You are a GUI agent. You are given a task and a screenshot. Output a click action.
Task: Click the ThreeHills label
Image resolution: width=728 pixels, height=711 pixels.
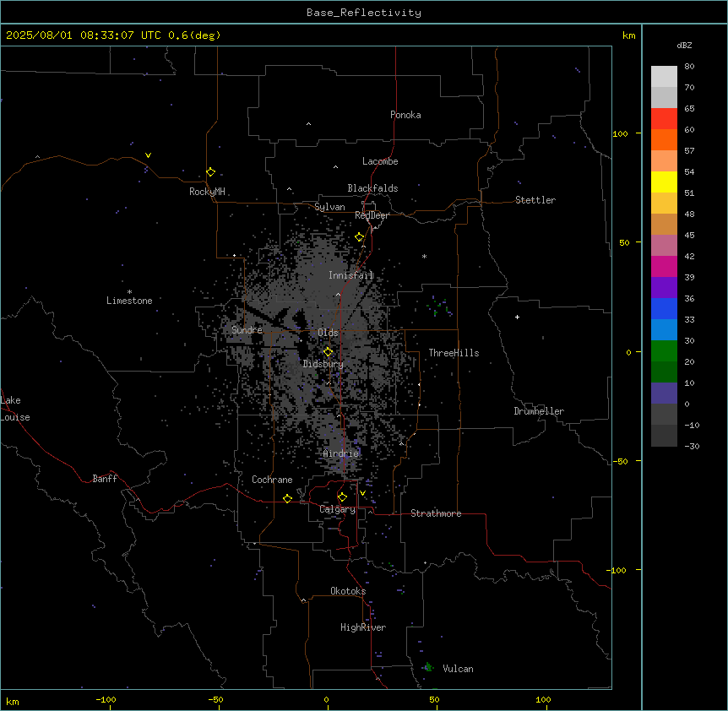pos(454,353)
